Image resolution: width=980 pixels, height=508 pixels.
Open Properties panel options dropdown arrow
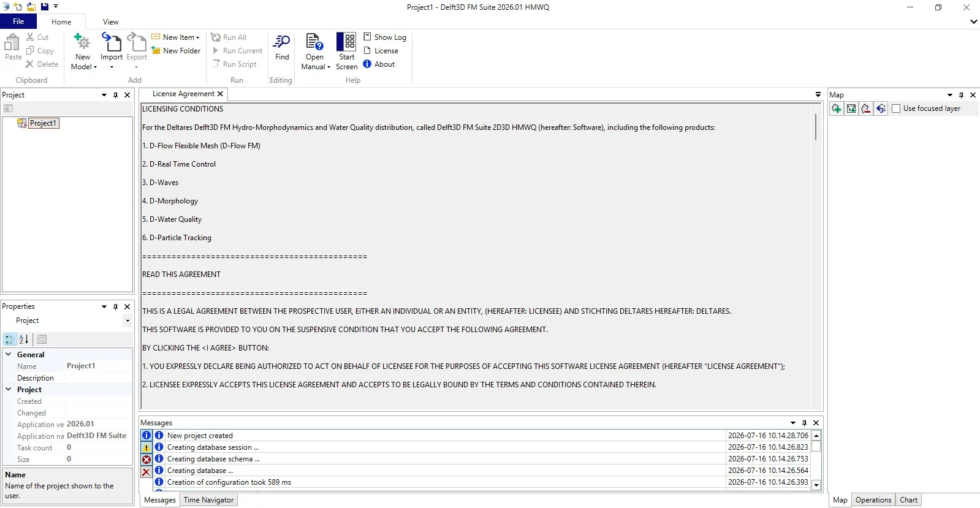click(104, 306)
